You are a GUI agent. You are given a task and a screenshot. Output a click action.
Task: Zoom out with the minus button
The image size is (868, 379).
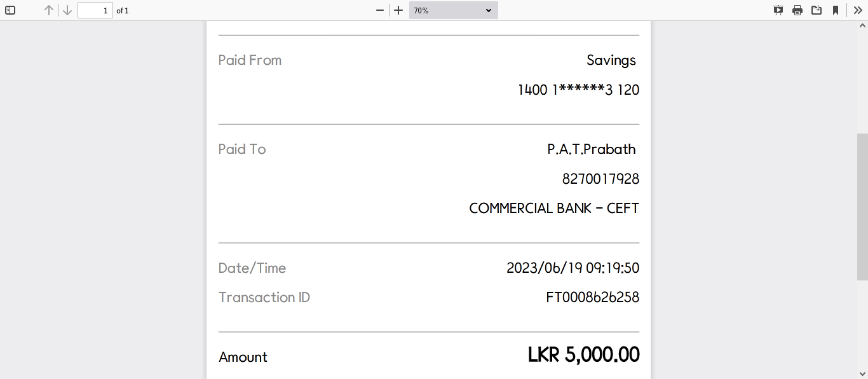click(380, 10)
